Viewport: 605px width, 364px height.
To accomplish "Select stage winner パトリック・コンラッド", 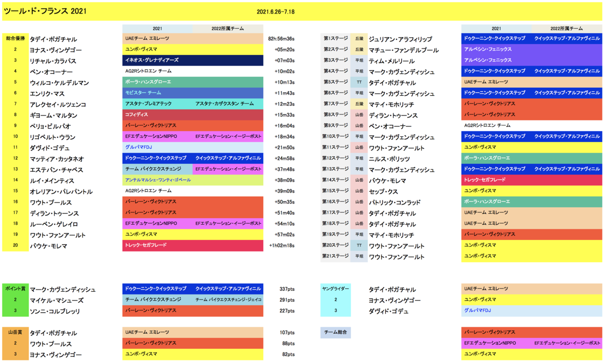I will pyautogui.click(x=395, y=202).
